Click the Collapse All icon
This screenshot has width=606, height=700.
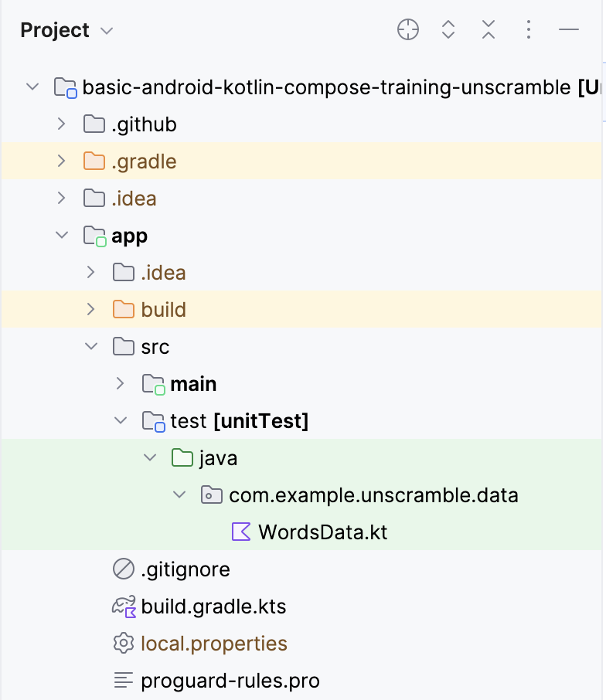click(x=489, y=29)
